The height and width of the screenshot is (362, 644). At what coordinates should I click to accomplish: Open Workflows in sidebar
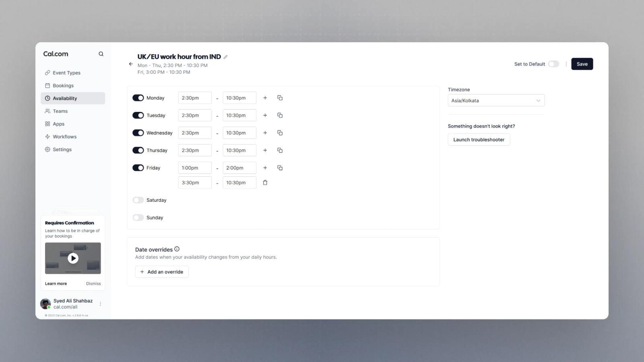[73, 137]
